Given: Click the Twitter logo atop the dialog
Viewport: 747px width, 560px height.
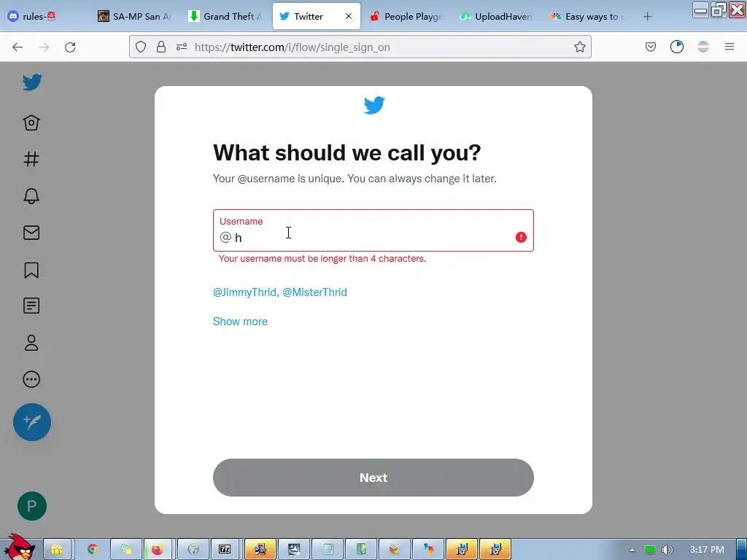Looking at the screenshot, I should pos(374,105).
